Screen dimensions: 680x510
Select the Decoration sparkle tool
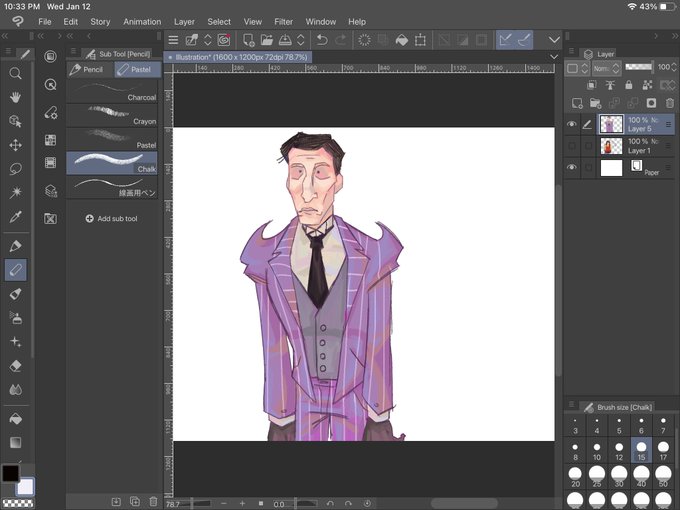click(x=15, y=342)
